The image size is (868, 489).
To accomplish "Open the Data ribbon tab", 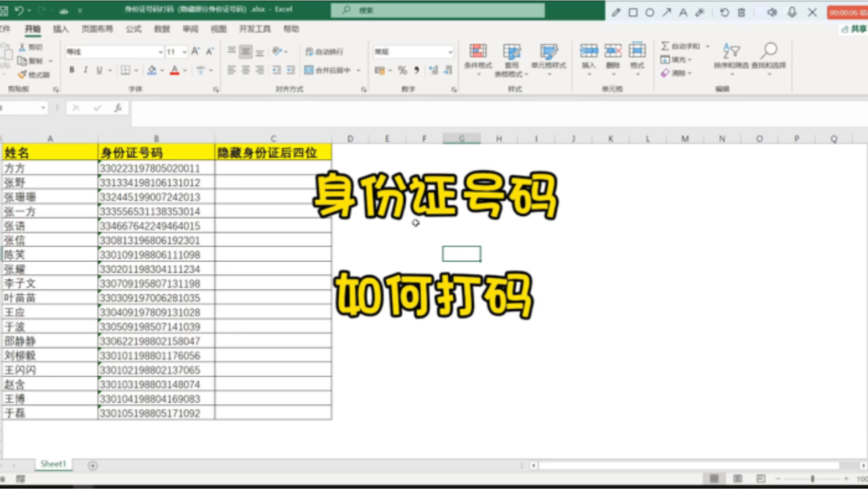I will (162, 29).
